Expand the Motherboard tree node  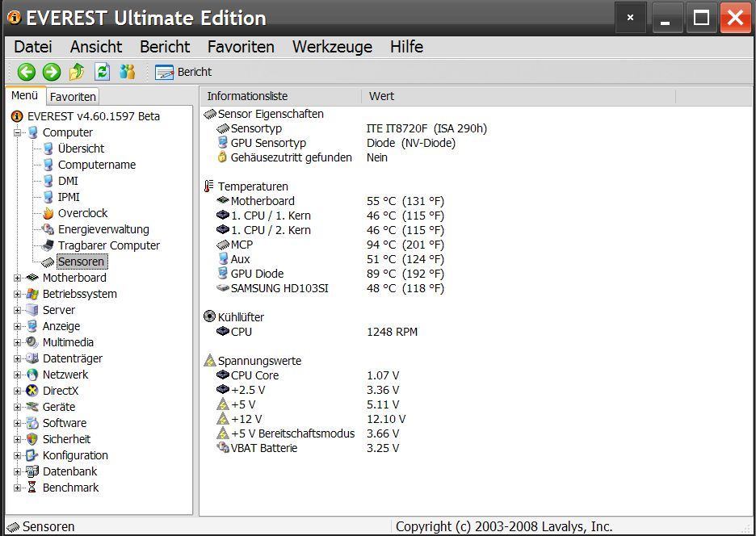point(17,278)
